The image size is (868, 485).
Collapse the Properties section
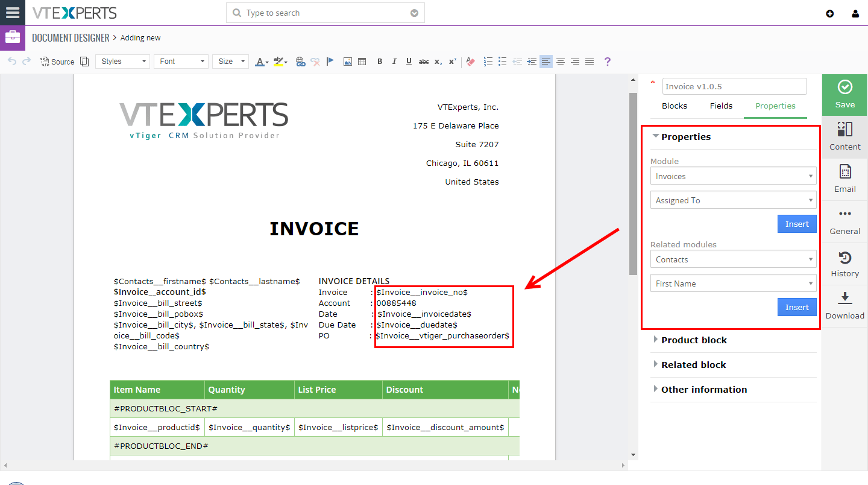(x=656, y=136)
